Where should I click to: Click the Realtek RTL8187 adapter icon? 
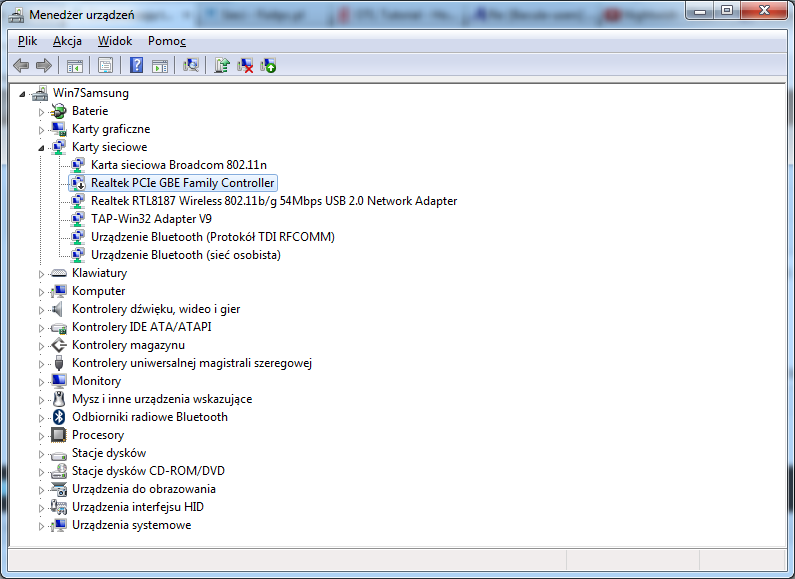pos(78,201)
